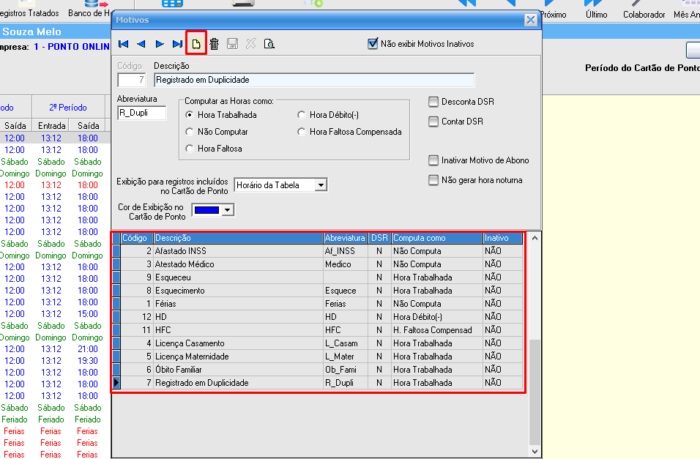
Task: Choose Hora Faltosa Compensada option
Action: tap(302, 132)
